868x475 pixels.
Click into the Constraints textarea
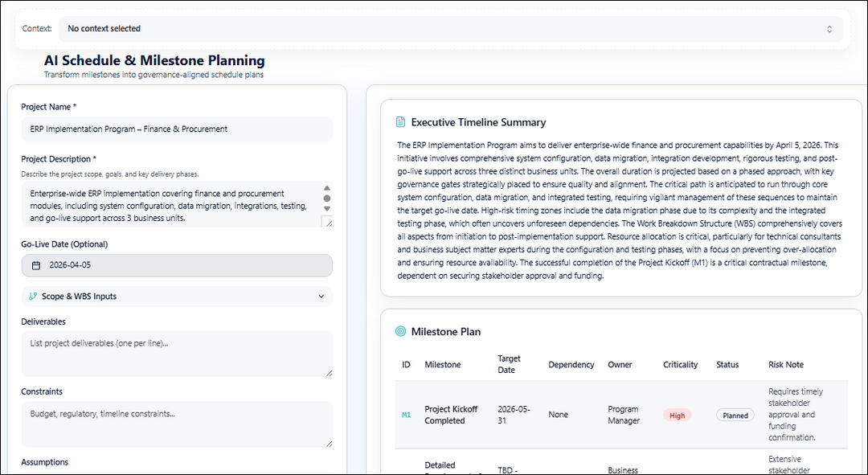(x=177, y=424)
